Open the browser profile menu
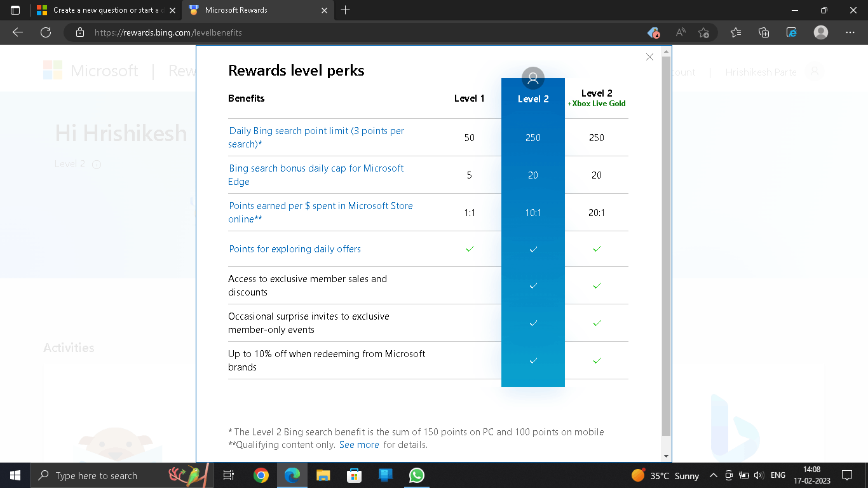Screen dimensions: 868x488 [821, 32]
